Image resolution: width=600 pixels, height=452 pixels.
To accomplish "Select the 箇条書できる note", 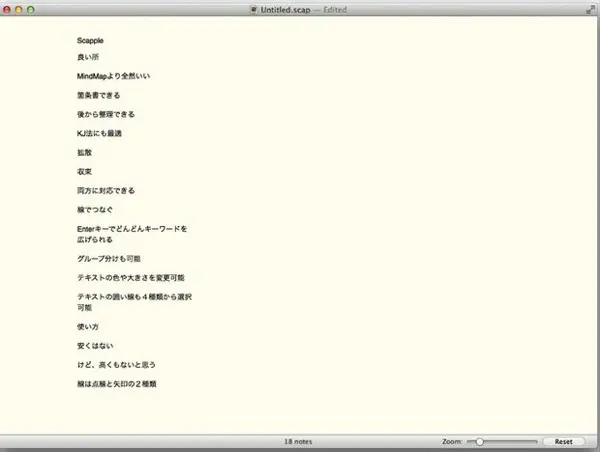I will [98, 95].
